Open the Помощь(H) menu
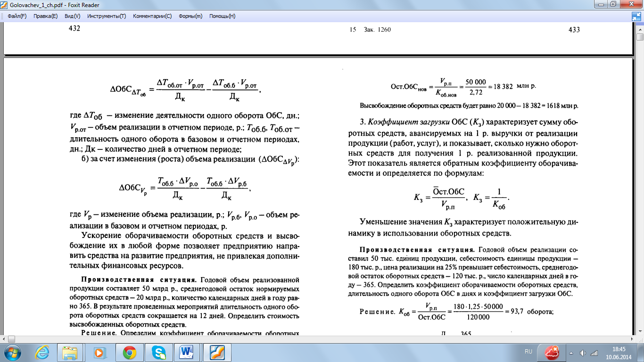 click(222, 16)
